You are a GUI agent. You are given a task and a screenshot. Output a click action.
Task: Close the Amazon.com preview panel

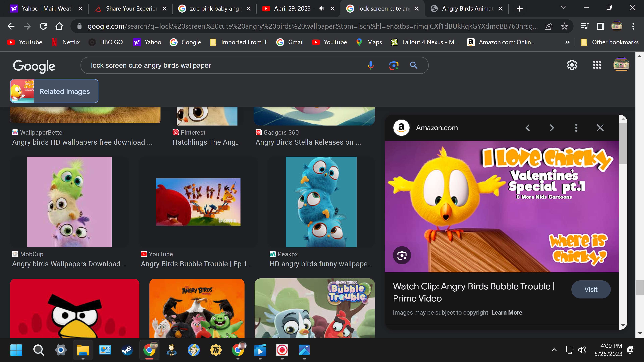tap(600, 128)
